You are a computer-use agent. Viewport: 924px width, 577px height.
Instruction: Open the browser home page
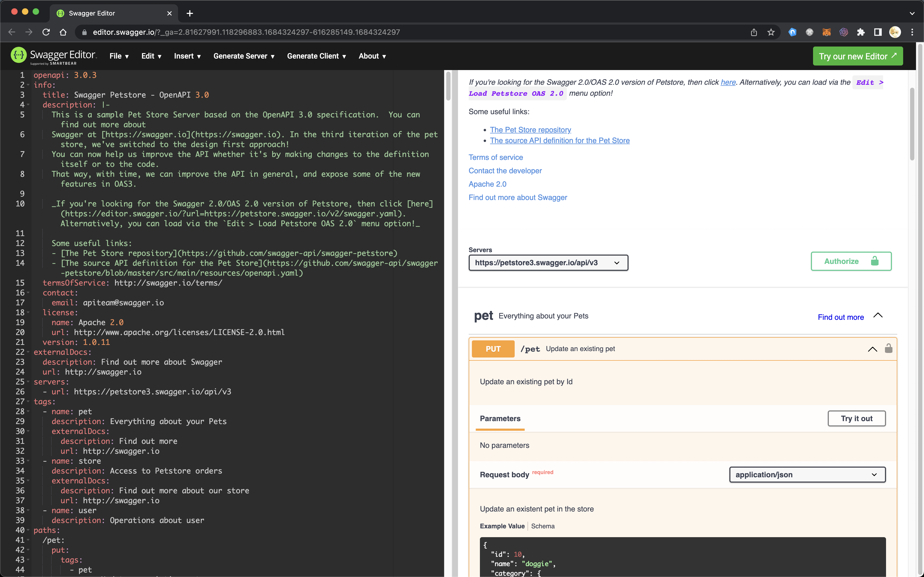click(x=63, y=32)
